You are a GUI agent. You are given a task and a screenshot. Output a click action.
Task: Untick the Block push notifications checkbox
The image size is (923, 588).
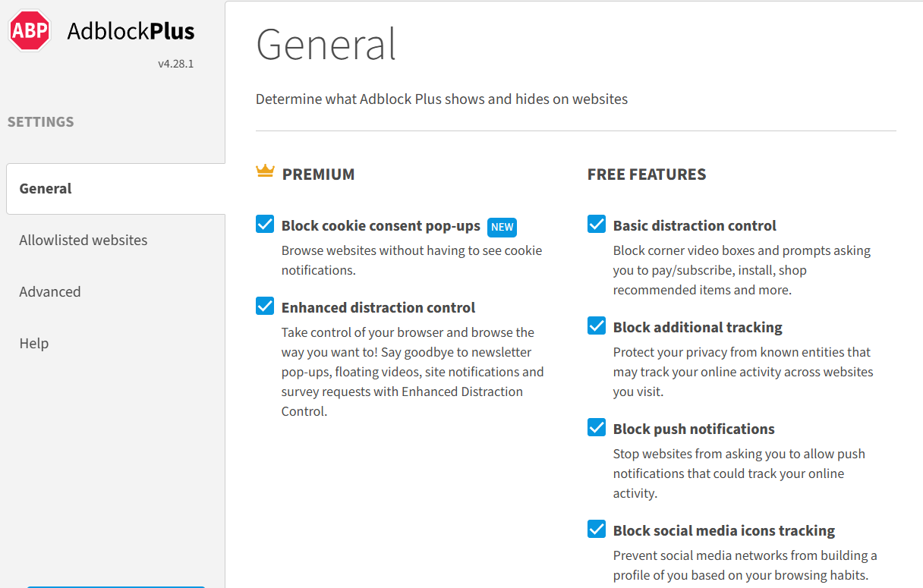tap(597, 428)
